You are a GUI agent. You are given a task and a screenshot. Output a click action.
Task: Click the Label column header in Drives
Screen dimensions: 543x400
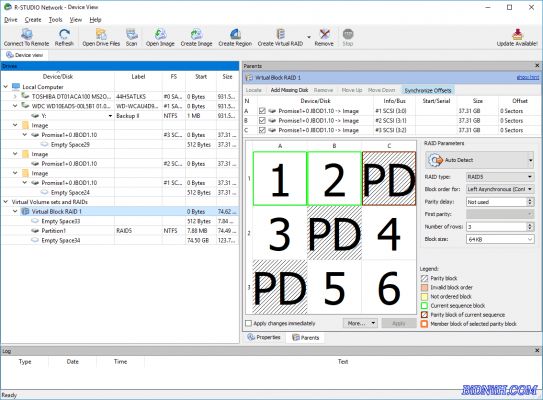[138, 77]
